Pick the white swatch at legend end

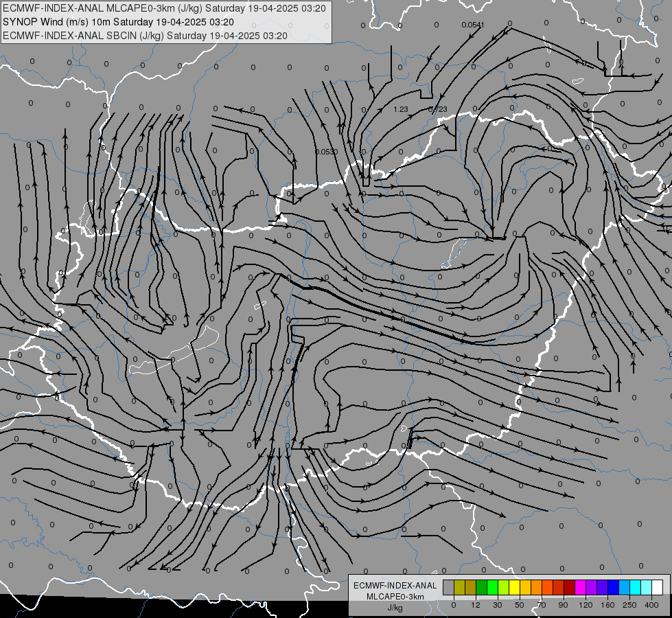point(657,587)
